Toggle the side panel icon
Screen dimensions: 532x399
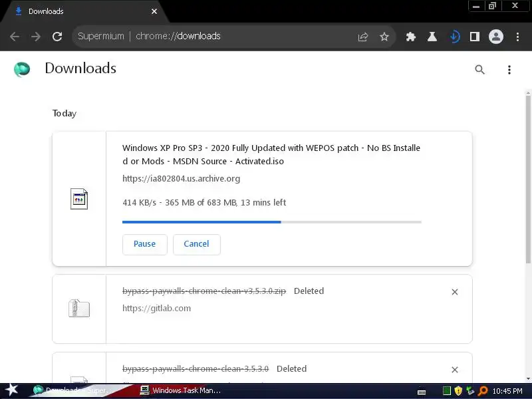point(475,37)
